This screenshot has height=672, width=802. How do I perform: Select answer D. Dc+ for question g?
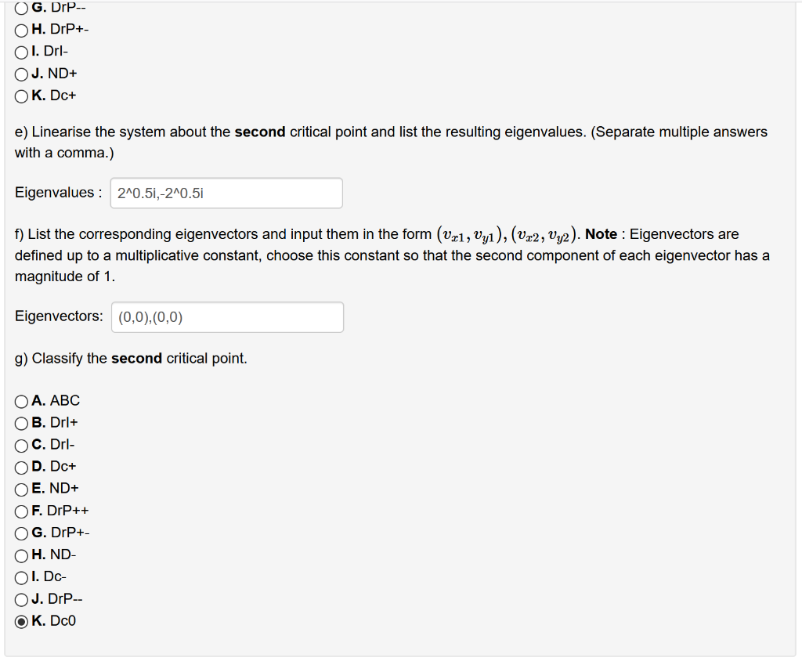tap(20, 466)
